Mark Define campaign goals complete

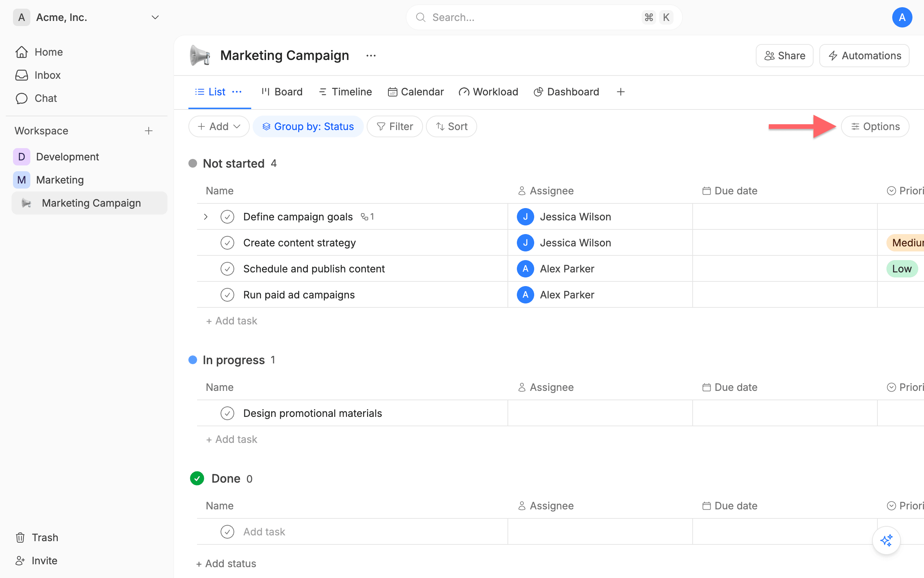pyautogui.click(x=227, y=217)
